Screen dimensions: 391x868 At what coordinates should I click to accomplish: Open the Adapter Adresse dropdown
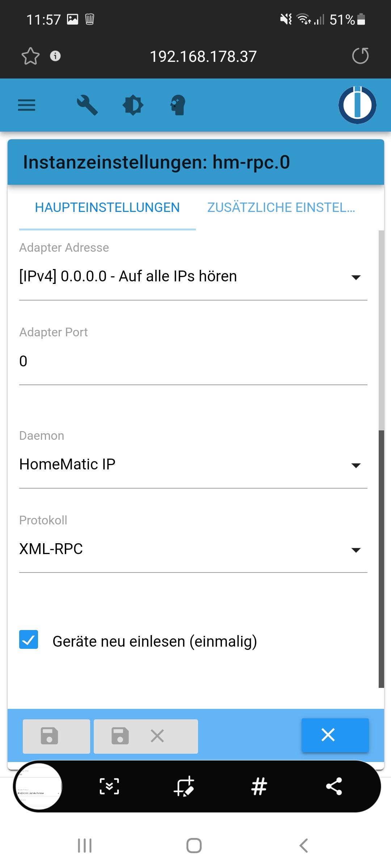coord(193,277)
